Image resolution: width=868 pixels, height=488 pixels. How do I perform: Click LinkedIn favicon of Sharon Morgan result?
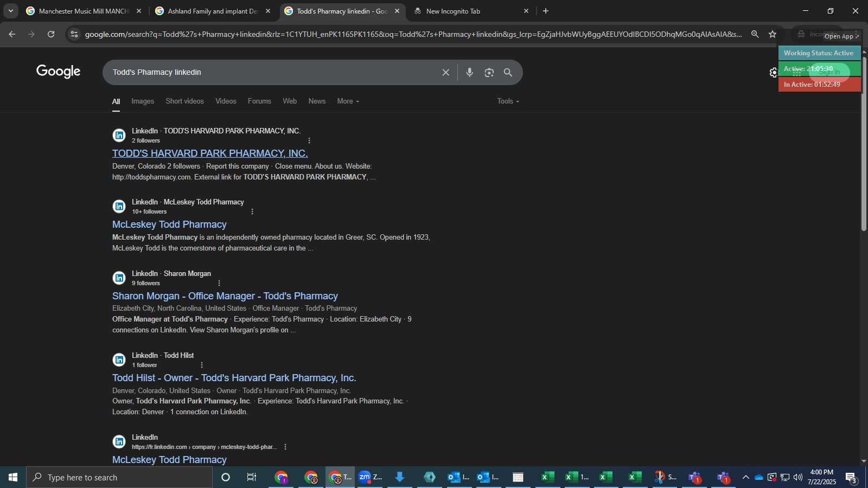pyautogui.click(x=119, y=278)
